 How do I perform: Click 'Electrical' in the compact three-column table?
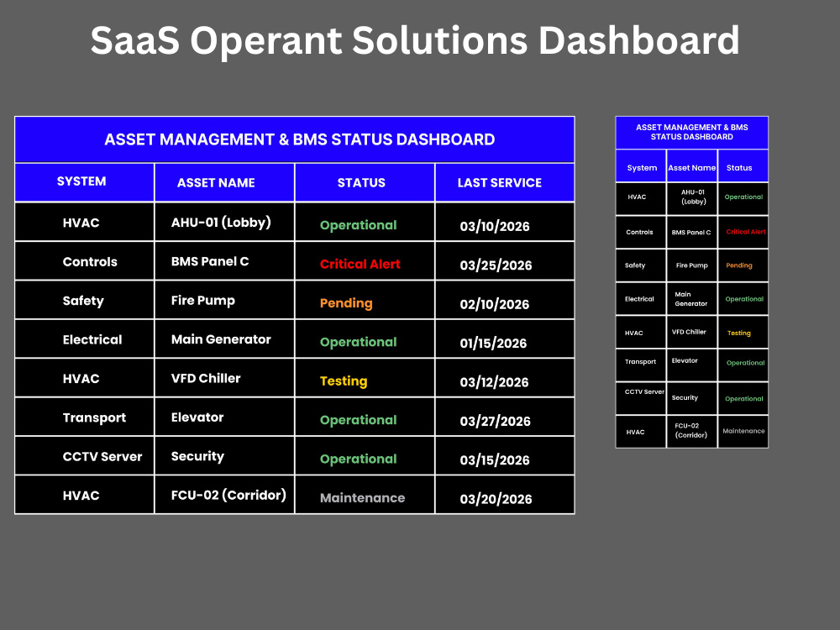pyautogui.click(x=639, y=299)
